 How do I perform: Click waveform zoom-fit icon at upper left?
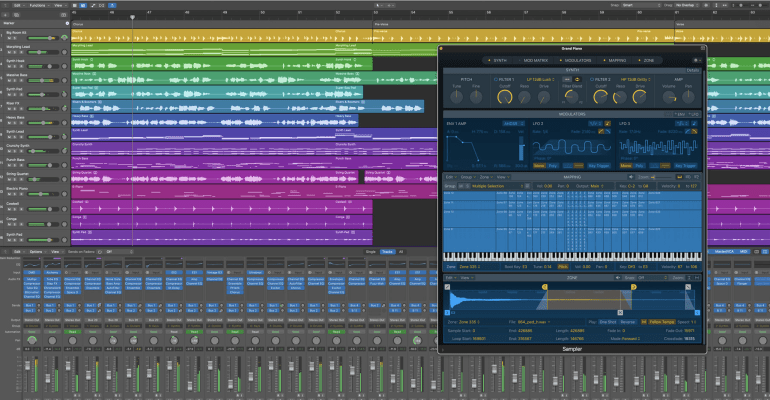click(447, 287)
